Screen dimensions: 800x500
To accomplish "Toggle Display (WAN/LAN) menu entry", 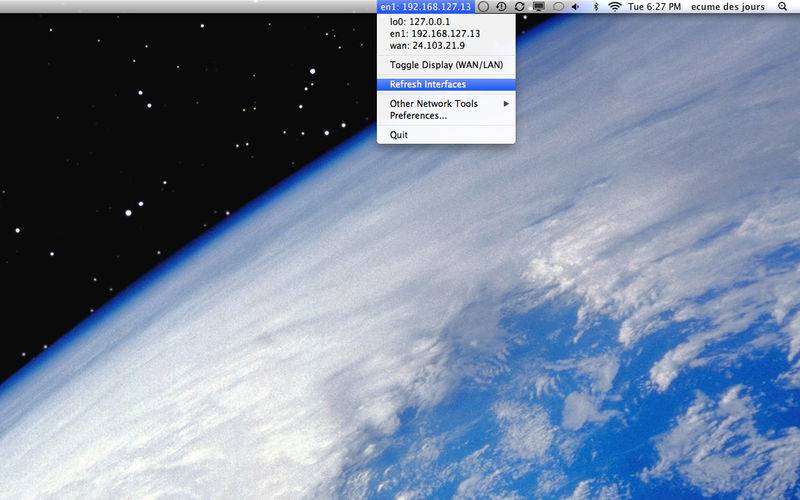I will (446, 65).
